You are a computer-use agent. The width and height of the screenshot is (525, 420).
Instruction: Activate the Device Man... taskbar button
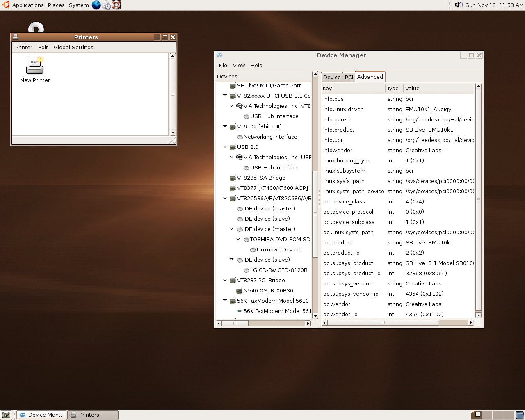click(42, 415)
